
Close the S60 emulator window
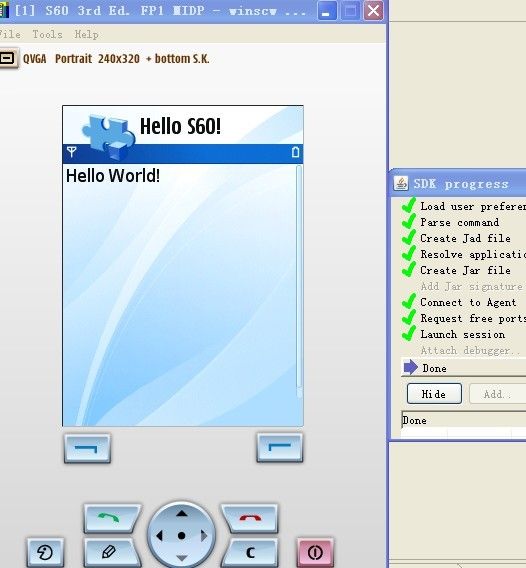373,11
